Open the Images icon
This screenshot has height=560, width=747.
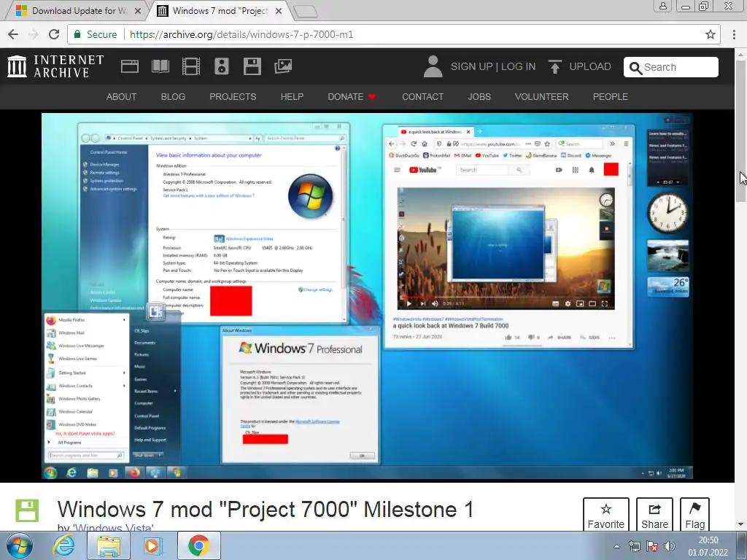point(283,66)
